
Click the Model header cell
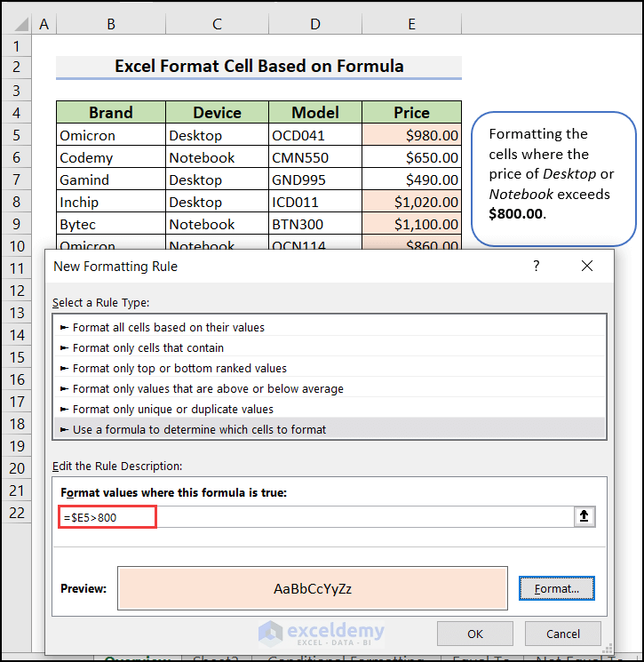pyautogui.click(x=315, y=112)
